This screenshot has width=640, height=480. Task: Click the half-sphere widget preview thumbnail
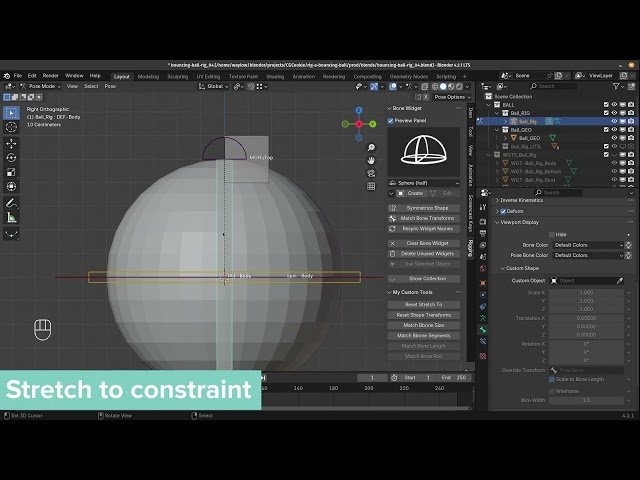pyautogui.click(x=424, y=151)
